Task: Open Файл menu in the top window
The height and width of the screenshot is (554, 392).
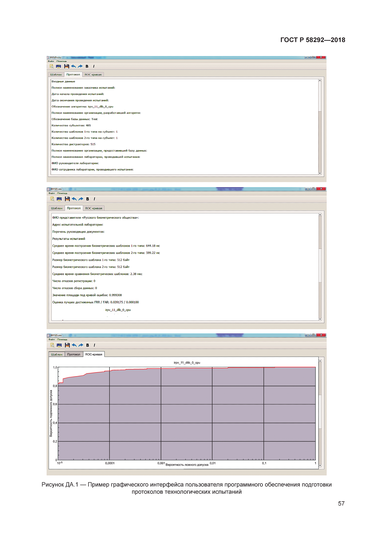Action: tap(51, 61)
